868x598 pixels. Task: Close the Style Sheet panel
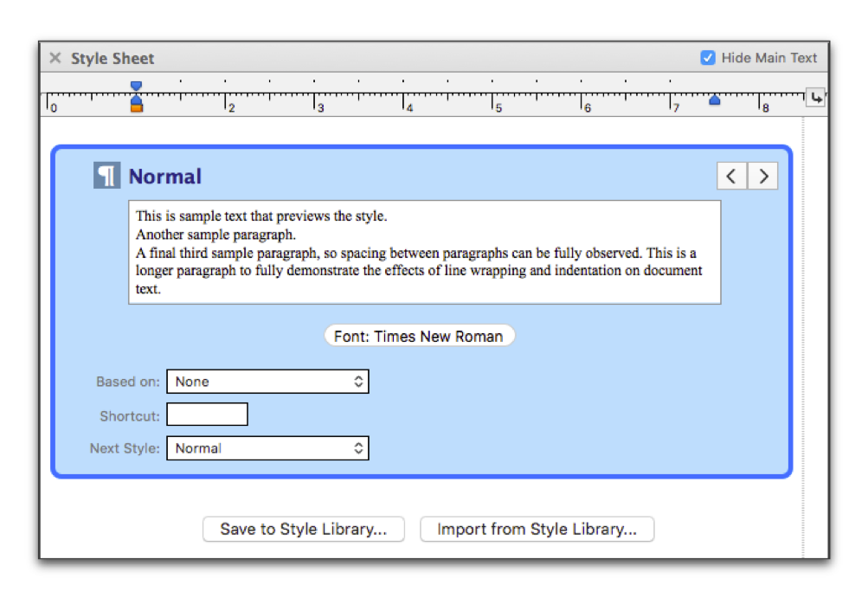(x=55, y=58)
